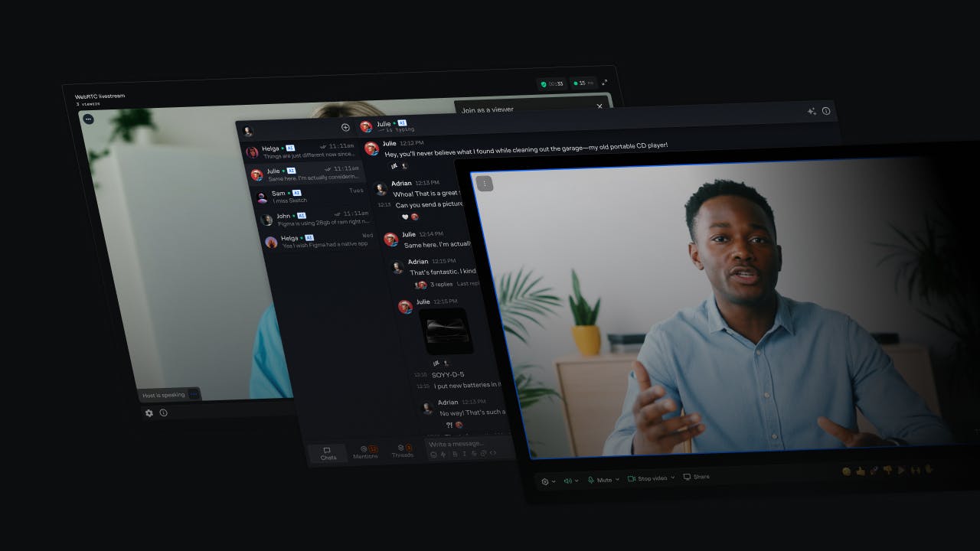Open emoji picker in message composer
Image resolution: width=980 pixels, height=551 pixels.
433,454
